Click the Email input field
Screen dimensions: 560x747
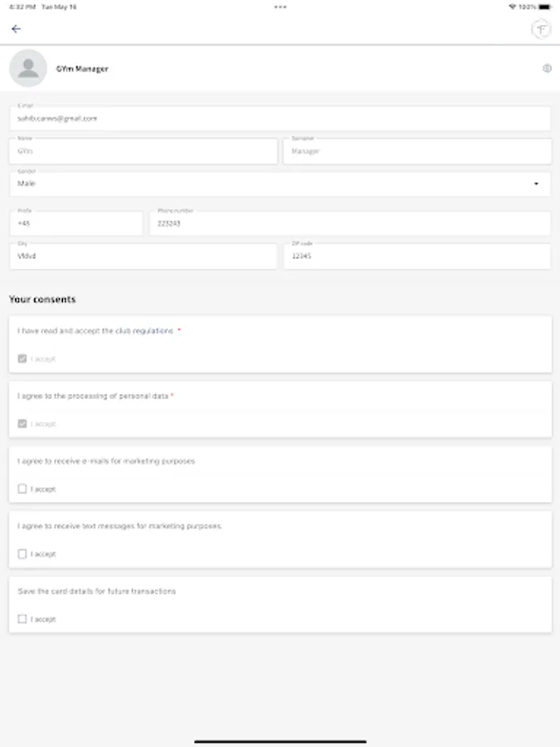pos(280,119)
